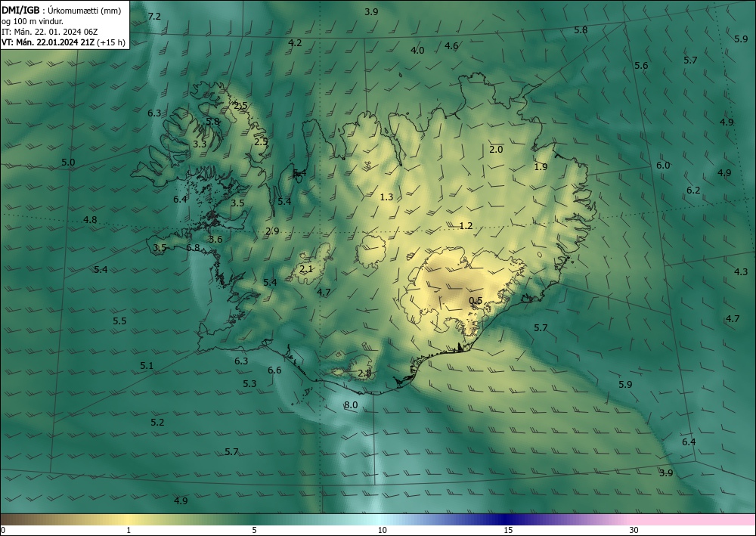This screenshot has width=756, height=536.
Task: Click the 5.0 value over the ocean
Action: (69, 163)
